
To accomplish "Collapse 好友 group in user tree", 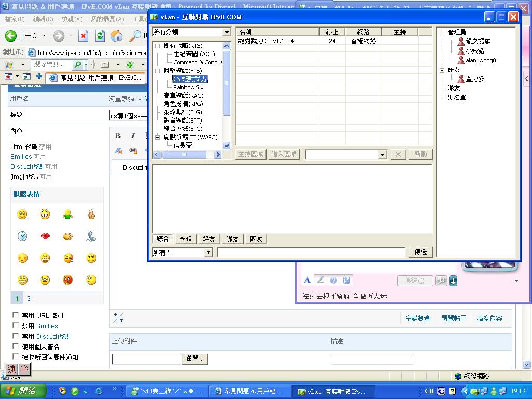I will coord(442,70).
